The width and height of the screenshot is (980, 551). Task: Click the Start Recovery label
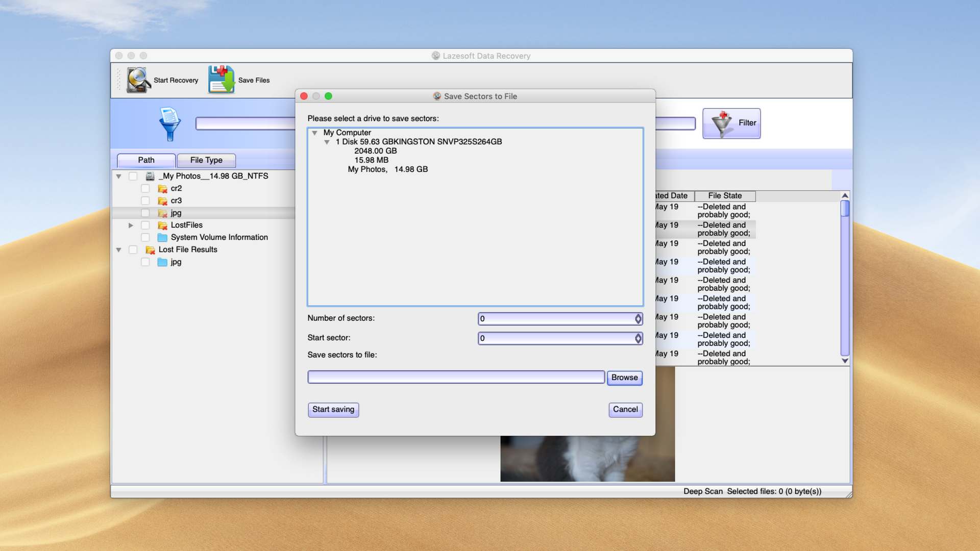(x=176, y=80)
